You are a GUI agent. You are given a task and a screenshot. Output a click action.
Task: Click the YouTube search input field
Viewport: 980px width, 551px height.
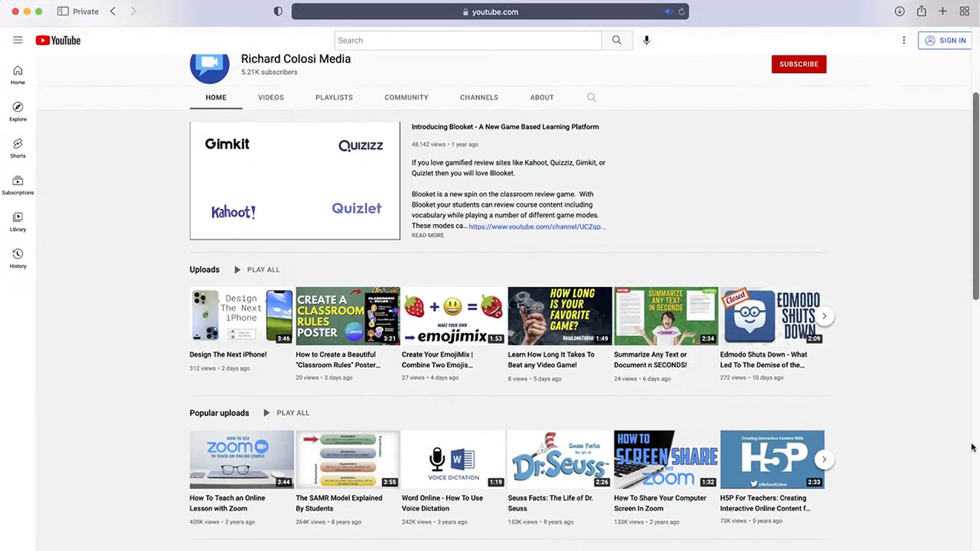[468, 40]
